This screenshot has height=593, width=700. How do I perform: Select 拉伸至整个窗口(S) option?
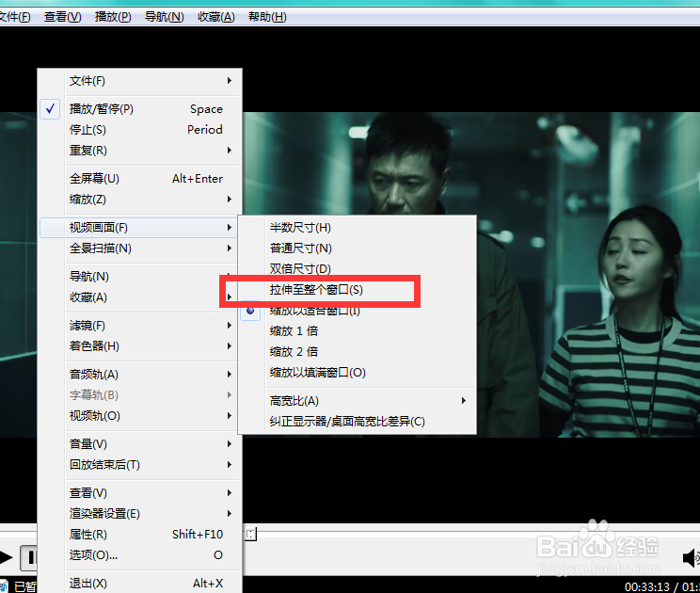pyautogui.click(x=358, y=290)
